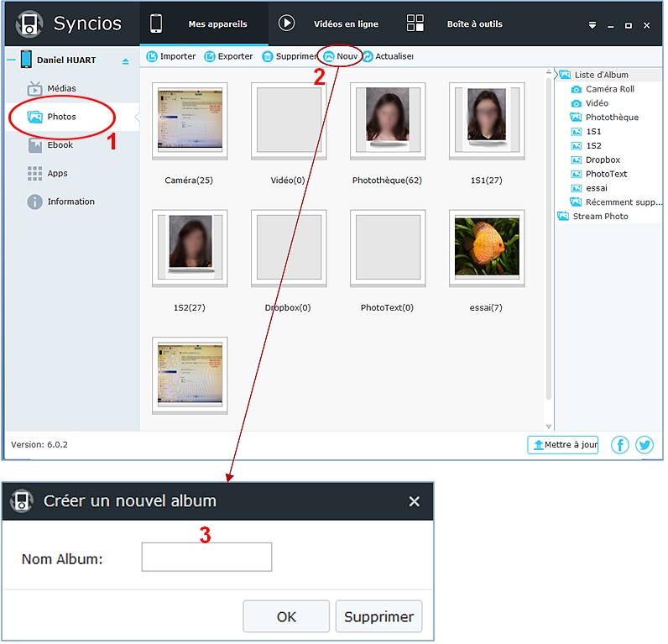
Task: Click the Information circle icon
Action: coord(35,203)
